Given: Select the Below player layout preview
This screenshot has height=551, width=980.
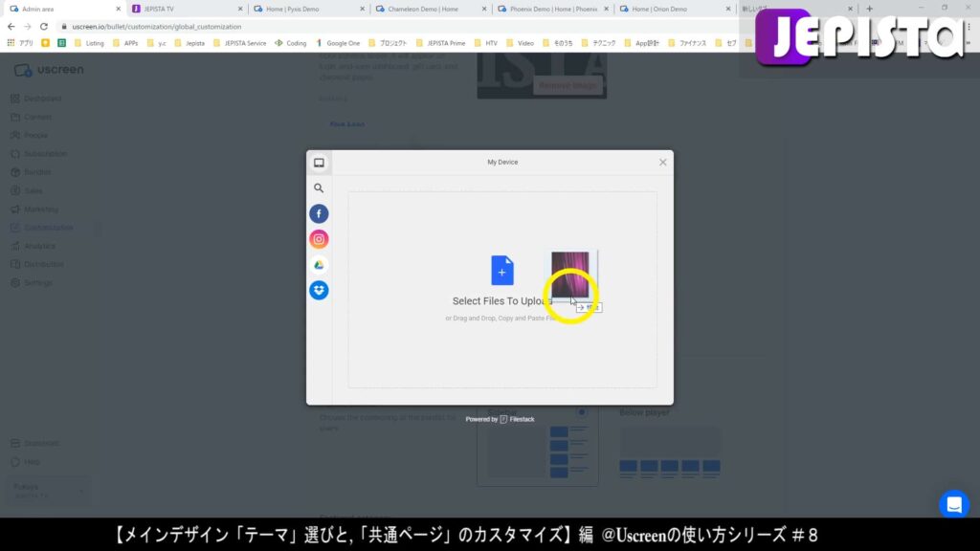Looking at the screenshot, I should pyautogui.click(x=670, y=452).
